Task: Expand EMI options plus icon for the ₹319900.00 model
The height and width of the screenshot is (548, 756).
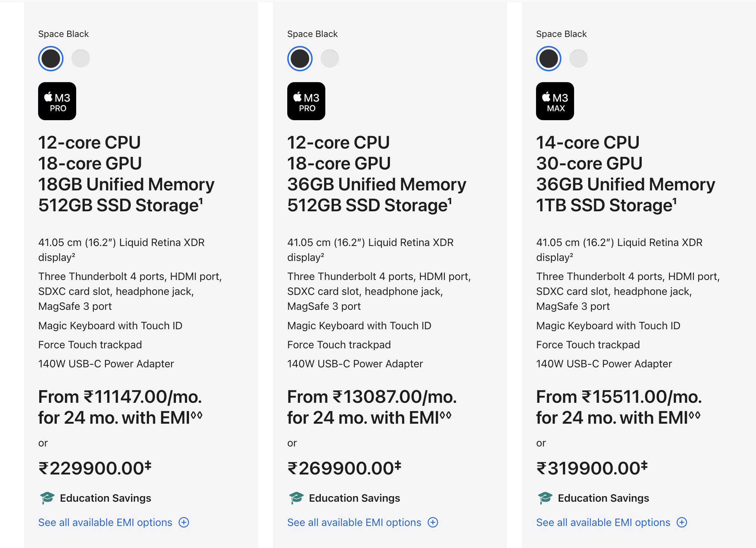Action: point(682,522)
